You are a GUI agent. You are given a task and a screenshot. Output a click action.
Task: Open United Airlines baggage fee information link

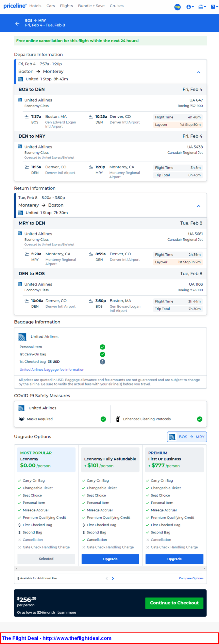tap(52, 370)
